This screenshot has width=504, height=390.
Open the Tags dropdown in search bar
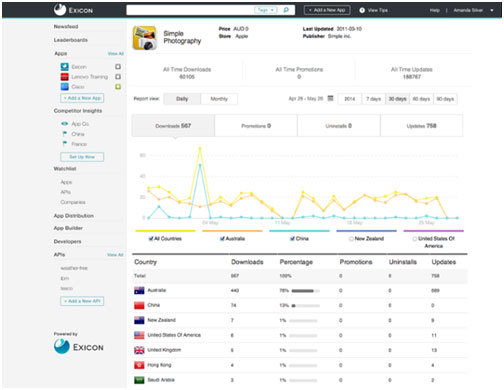[266, 10]
